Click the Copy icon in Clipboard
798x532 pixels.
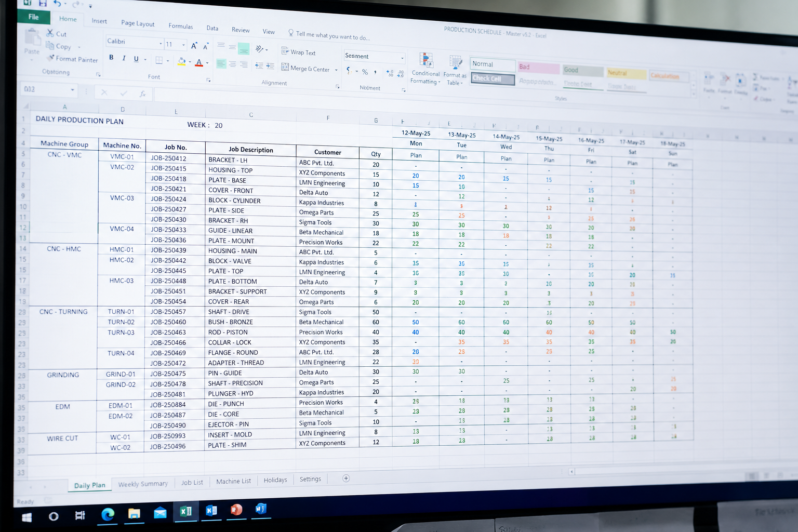(x=50, y=46)
